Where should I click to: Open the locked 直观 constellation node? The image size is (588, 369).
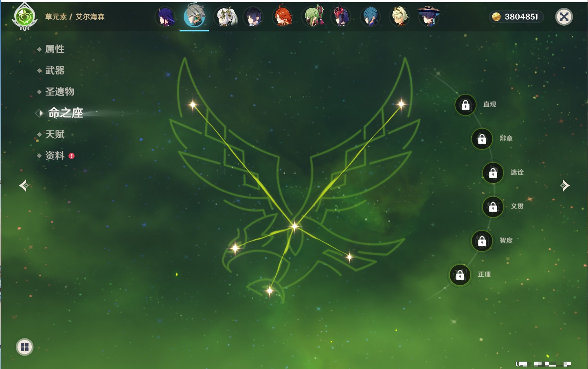point(465,105)
